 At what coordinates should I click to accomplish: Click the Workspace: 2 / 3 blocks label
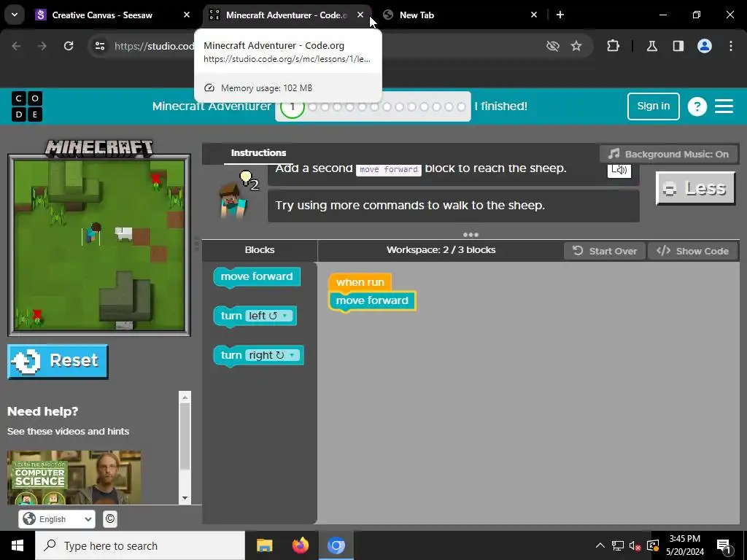(441, 250)
